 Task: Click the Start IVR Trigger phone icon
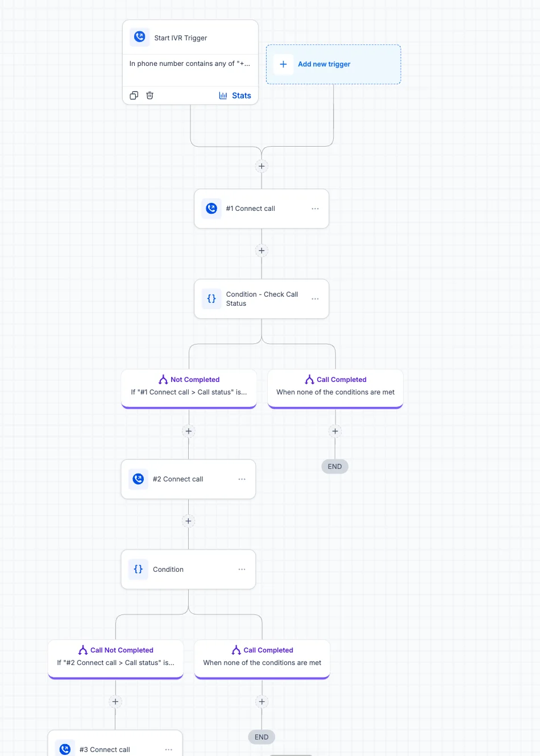coord(140,38)
